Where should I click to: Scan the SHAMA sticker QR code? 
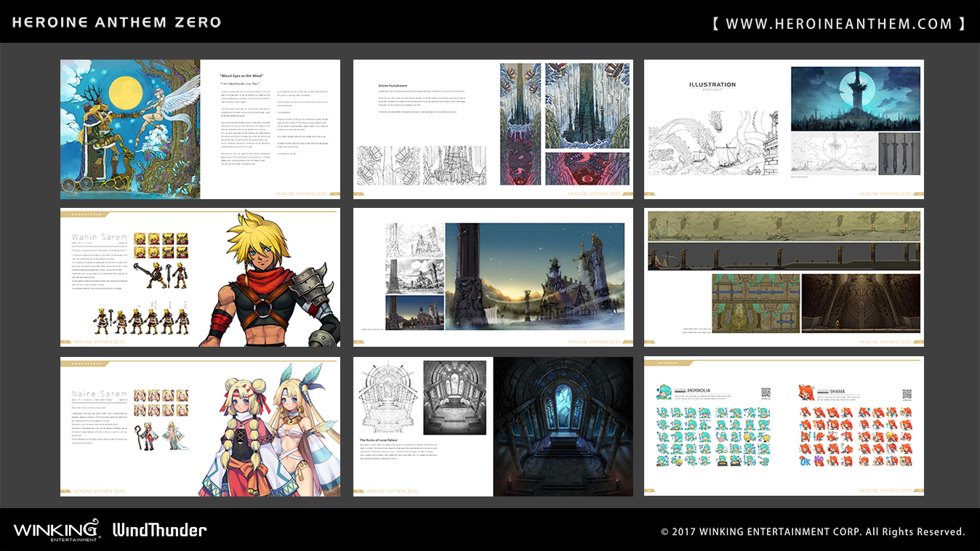[907, 393]
